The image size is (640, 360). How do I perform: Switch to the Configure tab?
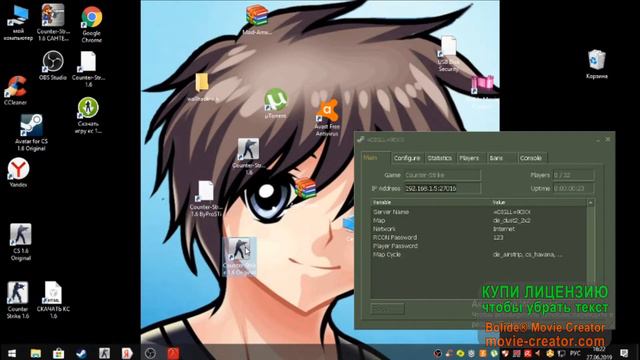(407, 158)
